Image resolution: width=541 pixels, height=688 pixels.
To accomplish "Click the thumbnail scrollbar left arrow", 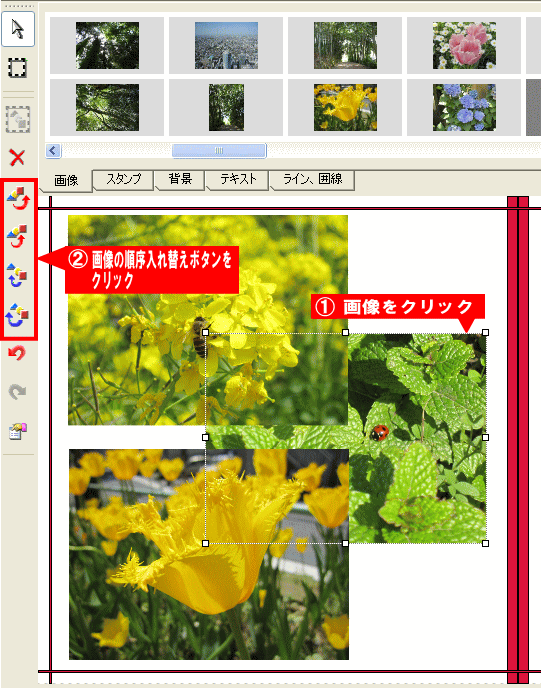I will [x=53, y=150].
